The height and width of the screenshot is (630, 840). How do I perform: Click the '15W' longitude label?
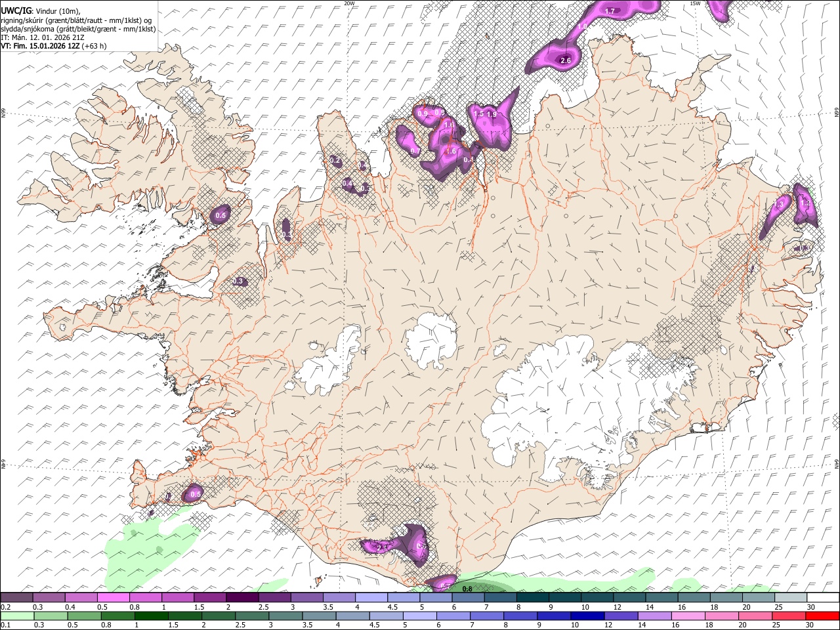click(x=696, y=3)
